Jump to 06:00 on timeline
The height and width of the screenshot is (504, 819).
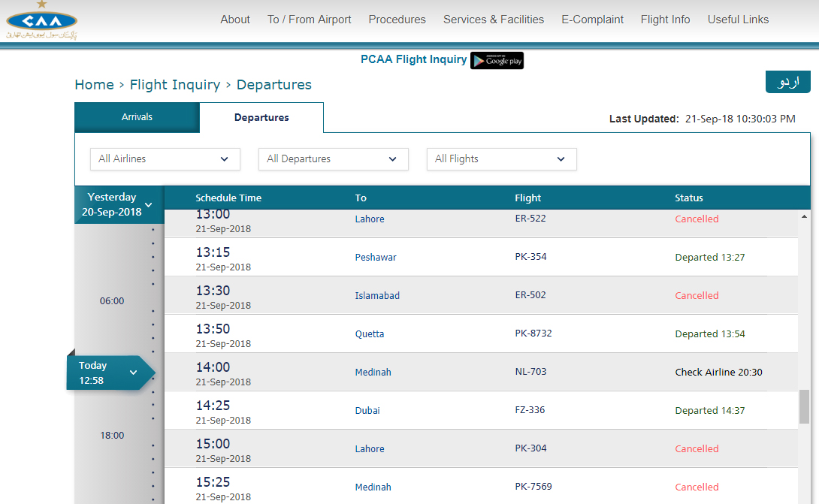pyautogui.click(x=112, y=301)
